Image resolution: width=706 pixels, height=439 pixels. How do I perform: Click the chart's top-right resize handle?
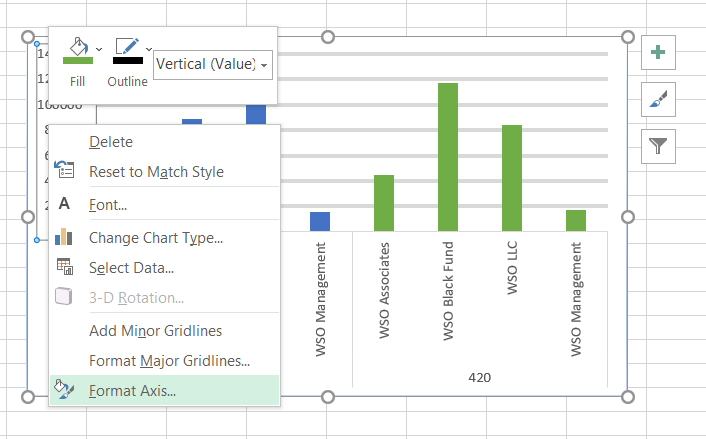628,37
